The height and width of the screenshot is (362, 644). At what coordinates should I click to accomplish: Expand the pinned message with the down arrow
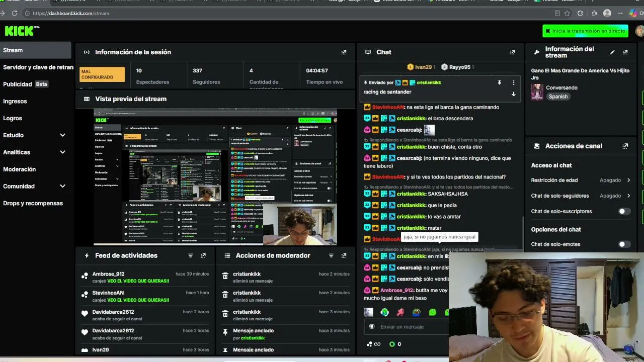[x=514, y=94]
